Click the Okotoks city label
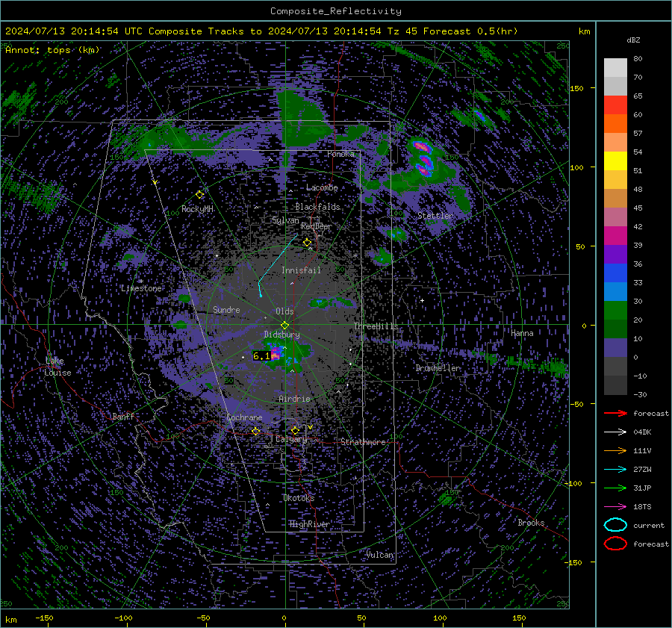 pos(299,498)
